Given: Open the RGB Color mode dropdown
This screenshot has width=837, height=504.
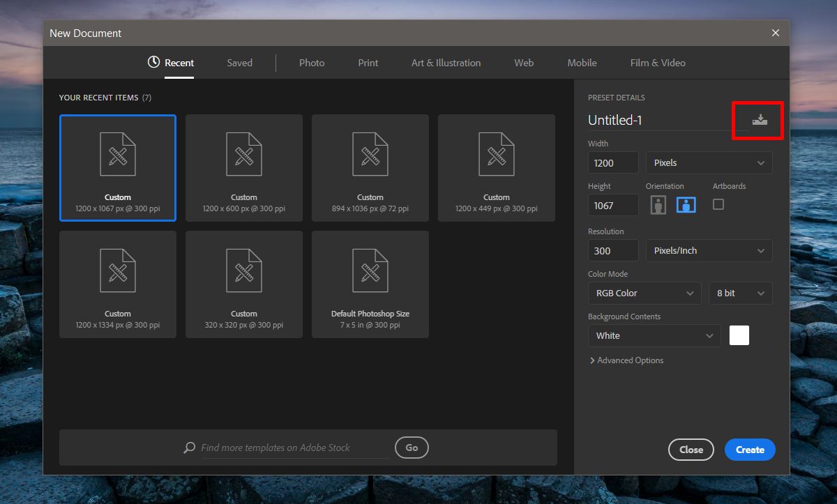Looking at the screenshot, I should coord(644,293).
